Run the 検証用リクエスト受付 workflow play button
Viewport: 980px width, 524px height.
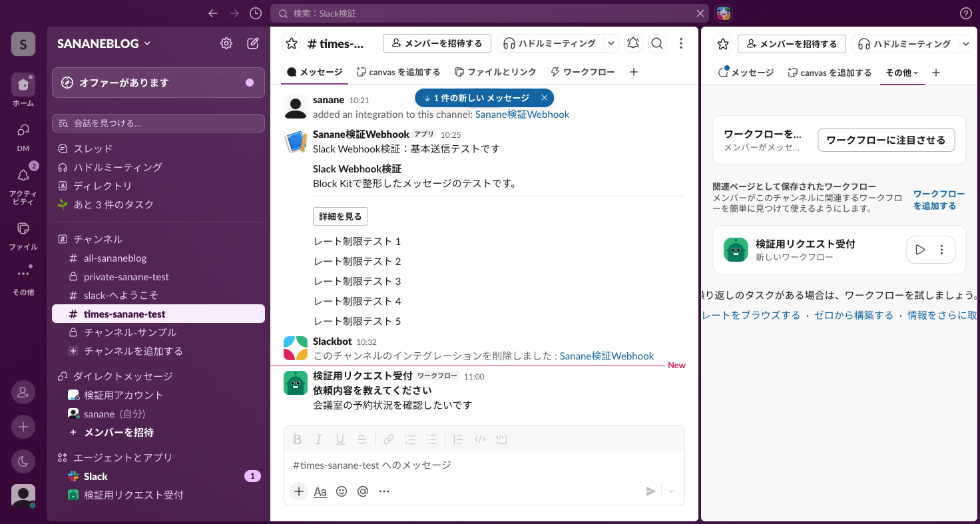(920, 250)
